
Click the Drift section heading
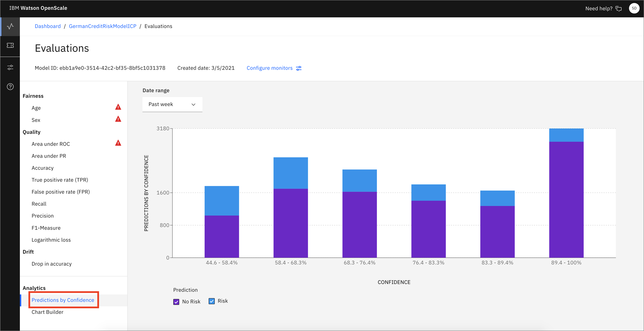pyautogui.click(x=28, y=252)
